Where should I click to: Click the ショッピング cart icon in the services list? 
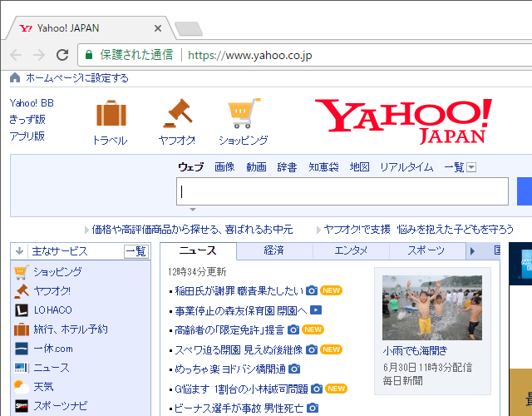pyautogui.click(x=22, y=272)
